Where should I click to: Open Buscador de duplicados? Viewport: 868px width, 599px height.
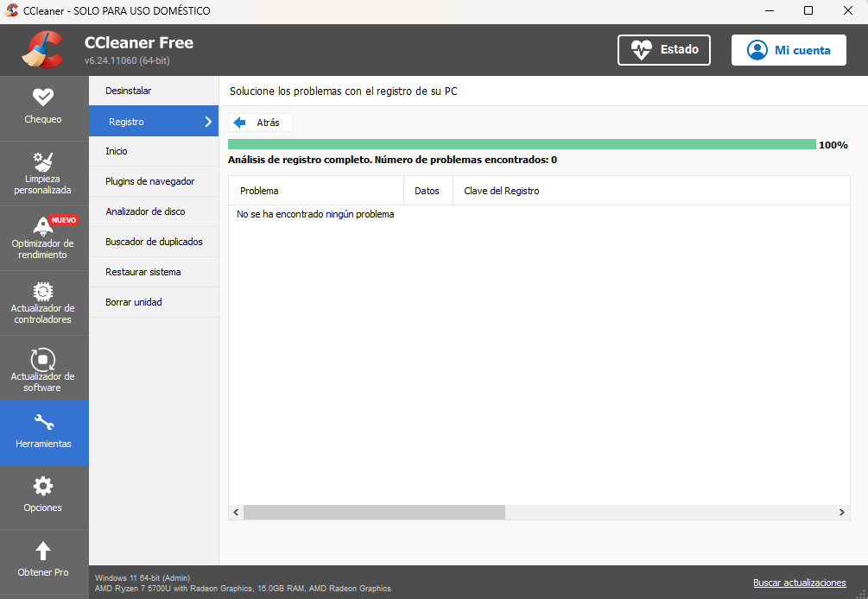(154, 242)
